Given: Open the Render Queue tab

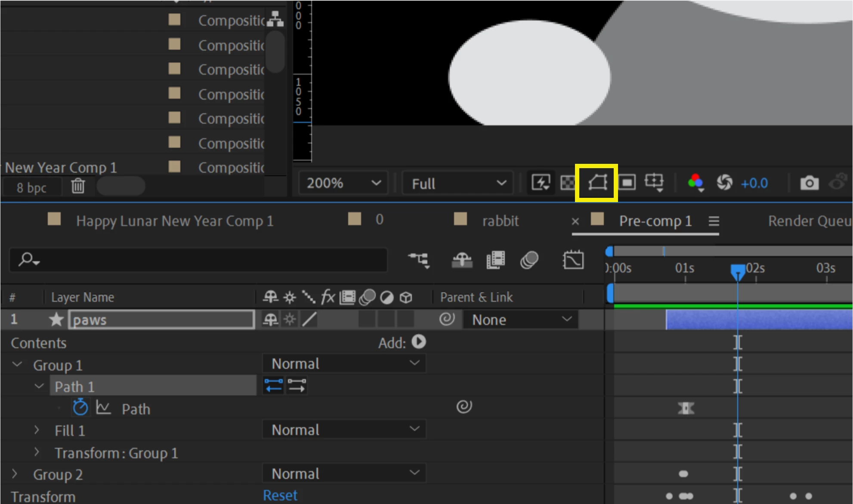Looking at the screenshot, I should pyautogui.click(x=808, y=221).
